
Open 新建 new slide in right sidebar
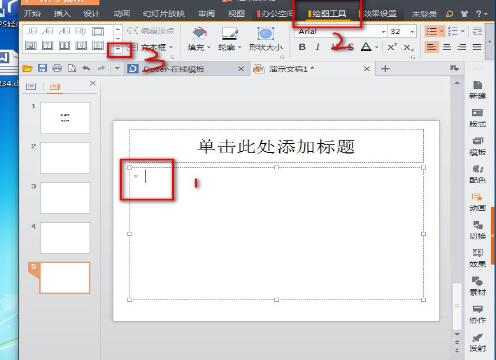click(x=477, y=90)
